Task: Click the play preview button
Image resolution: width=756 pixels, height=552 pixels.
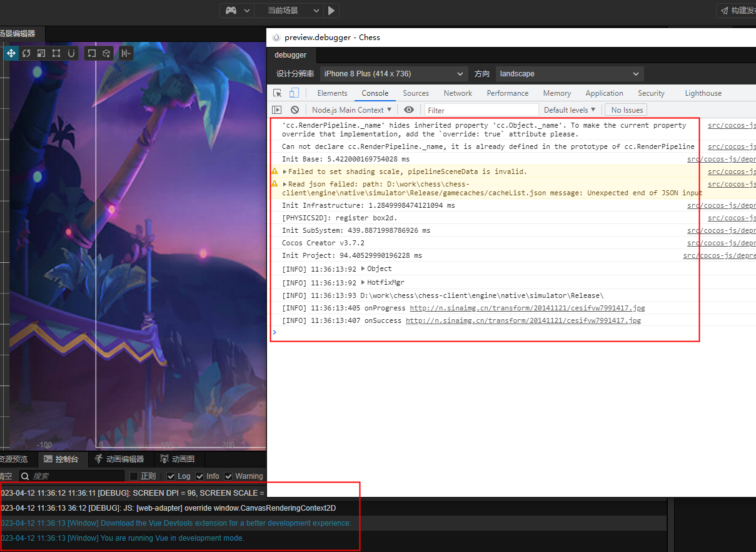Action: 331,10
